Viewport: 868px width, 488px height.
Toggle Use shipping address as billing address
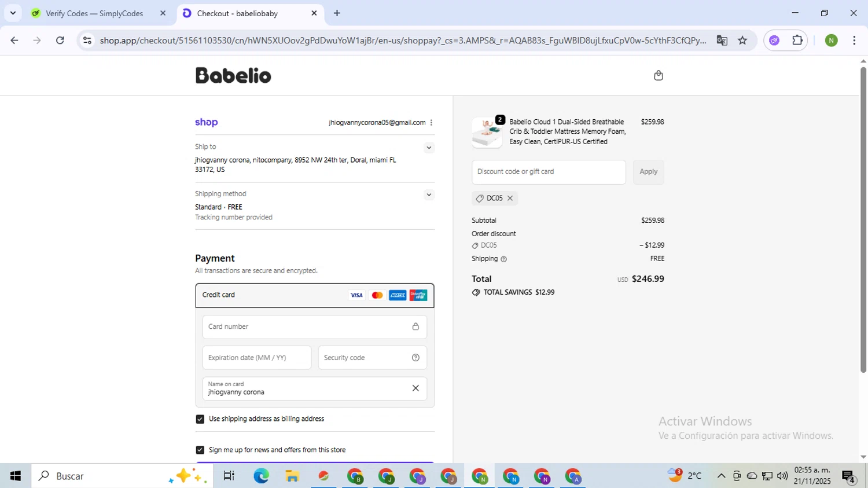point(200,419)
